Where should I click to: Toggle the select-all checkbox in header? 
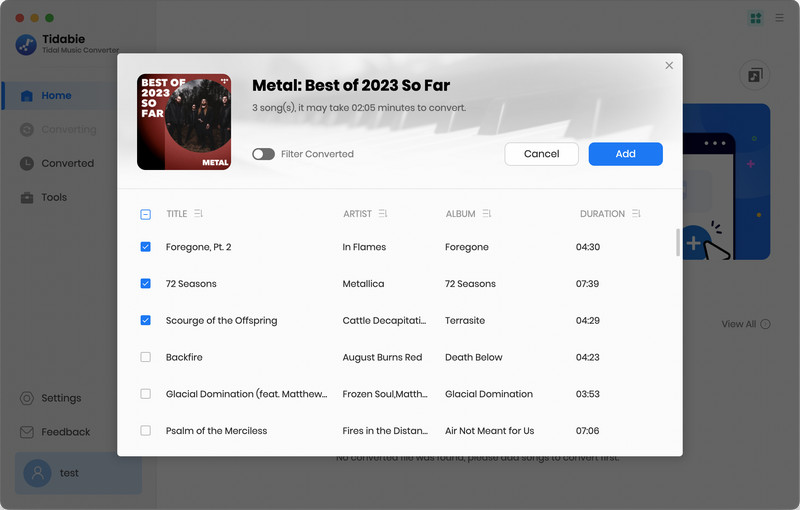[x=145, y=214]
